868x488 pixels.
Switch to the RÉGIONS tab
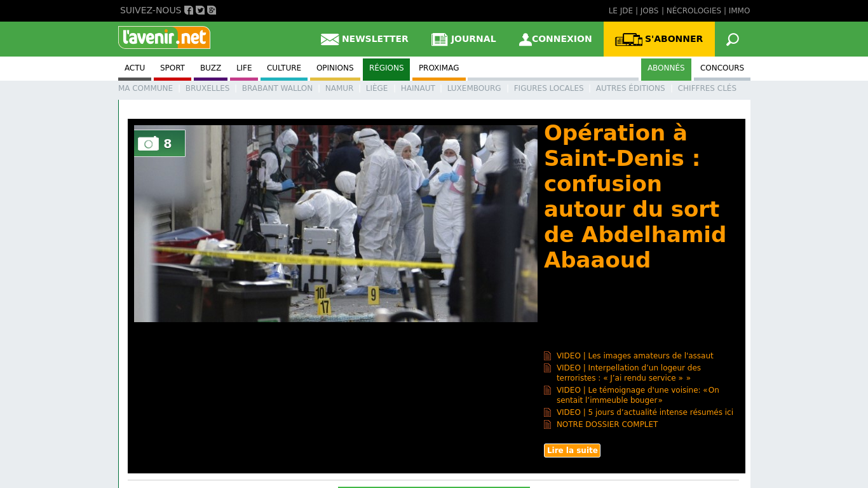(x=386, y=68)
